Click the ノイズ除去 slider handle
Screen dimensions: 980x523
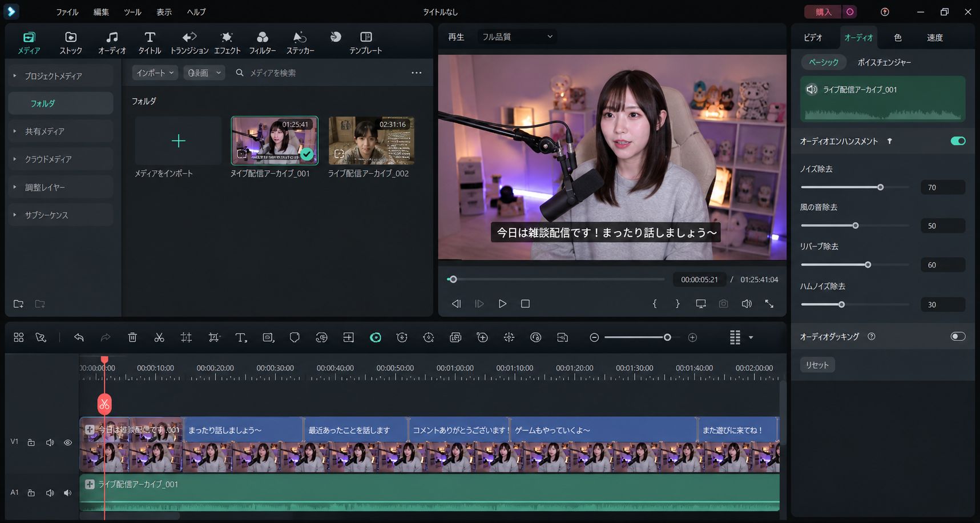[880, 187]
